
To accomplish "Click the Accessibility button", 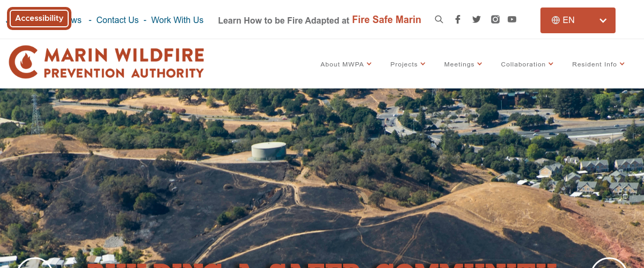I will pyautogui.click(x=39, y=18).
